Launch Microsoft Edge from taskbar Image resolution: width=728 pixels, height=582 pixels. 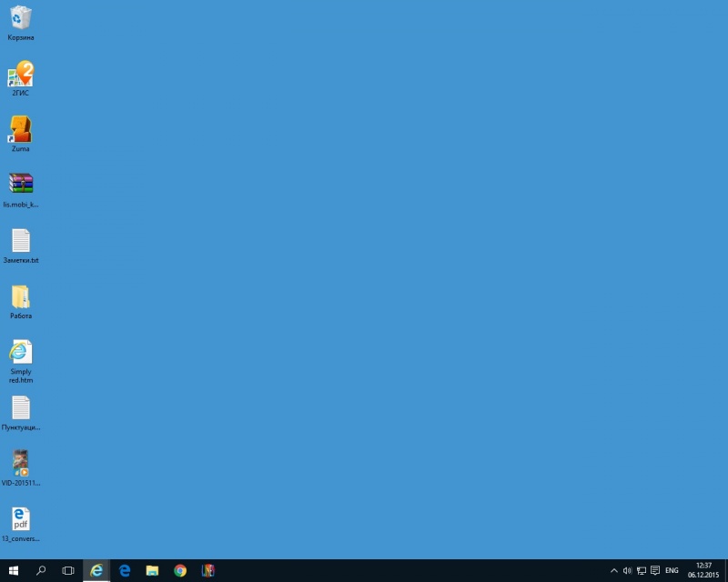pos(125,570)
